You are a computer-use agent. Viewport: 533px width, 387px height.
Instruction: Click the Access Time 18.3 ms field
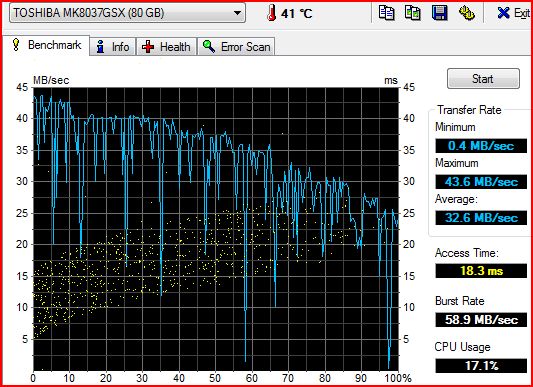(481, 271)
